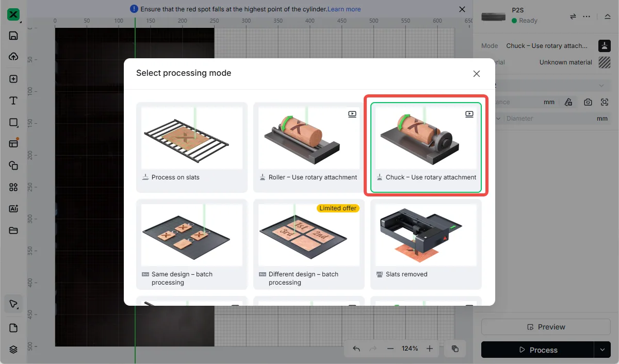The height and width of the screenshot is (364, 619).
Task: Open the dropdown left of Diameter
Action: [x=498, y=119]
